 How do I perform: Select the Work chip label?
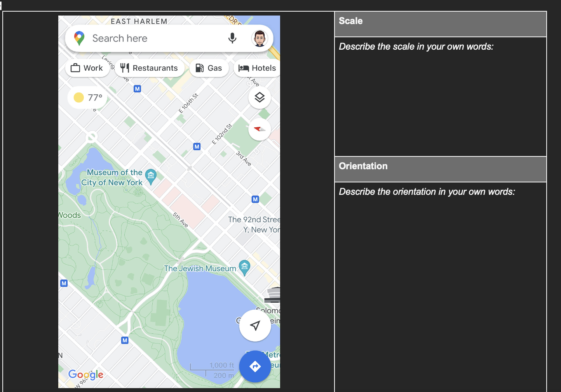point(93,68)
